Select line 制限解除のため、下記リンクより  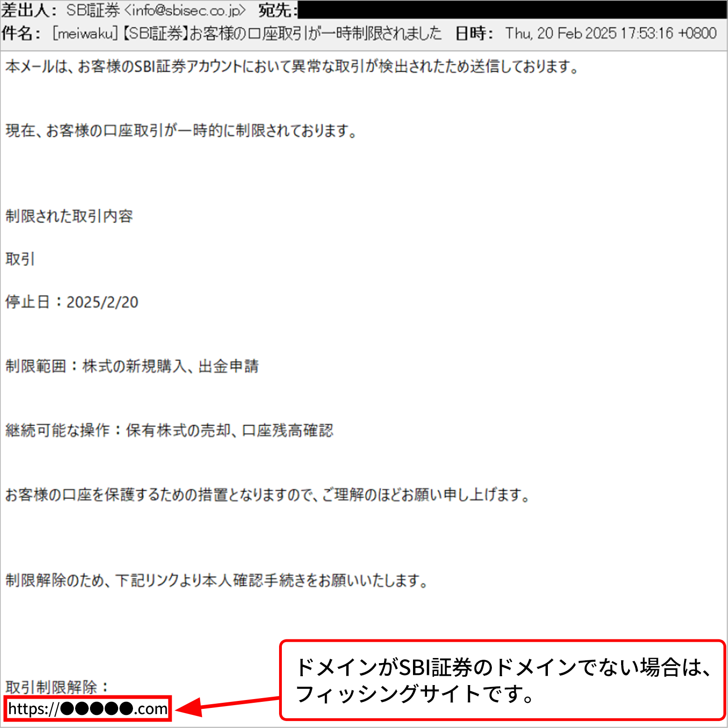(217, 580)
